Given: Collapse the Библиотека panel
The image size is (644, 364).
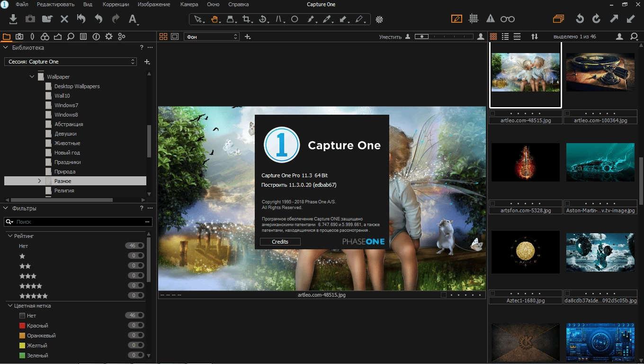Looking at the screenshot, I should click(6, 47).
